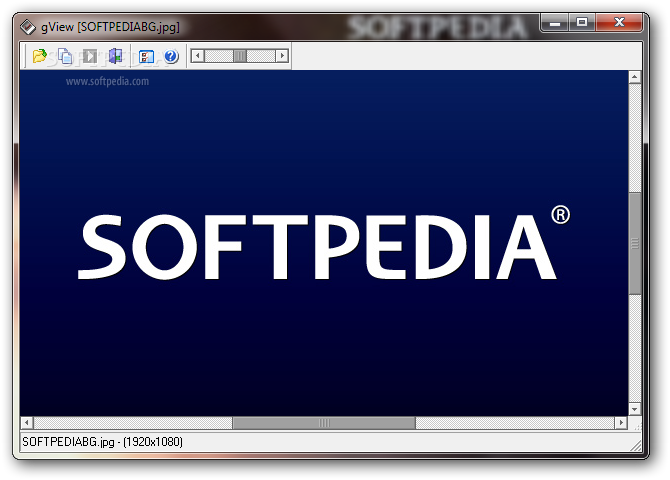This screenshot has width=670, height=480.
Task: Start slideshow with the play icon
Action: (x=90, y=56)
